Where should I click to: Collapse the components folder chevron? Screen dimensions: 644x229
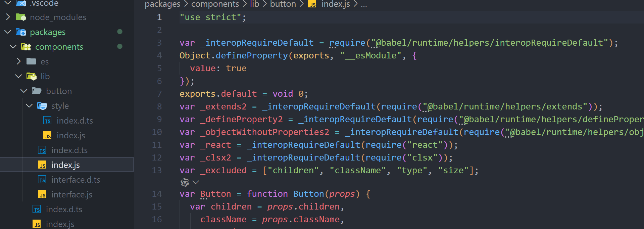[13, 47]
